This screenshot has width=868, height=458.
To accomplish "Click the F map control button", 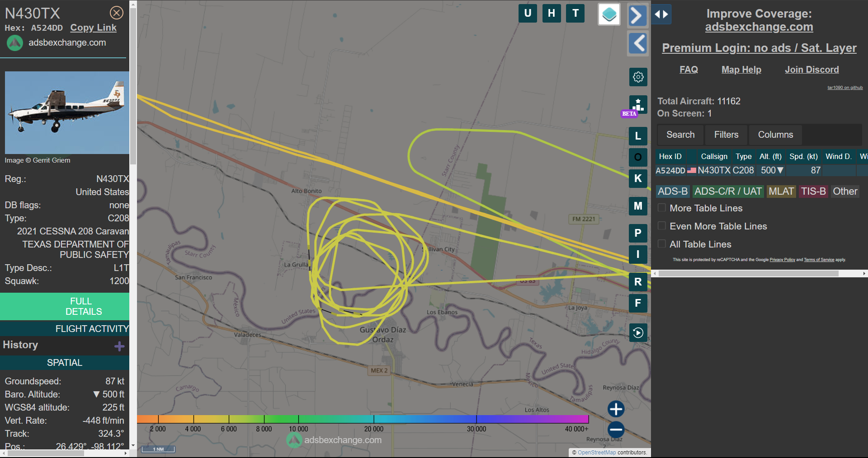I will pos(638,303).
